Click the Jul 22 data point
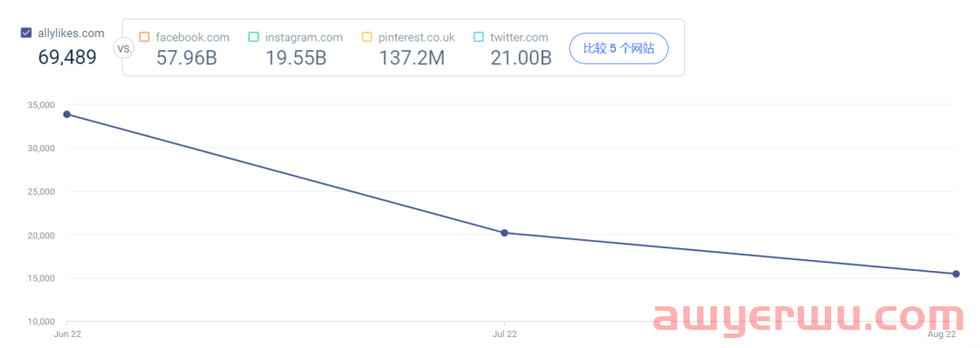 point(505,233)
